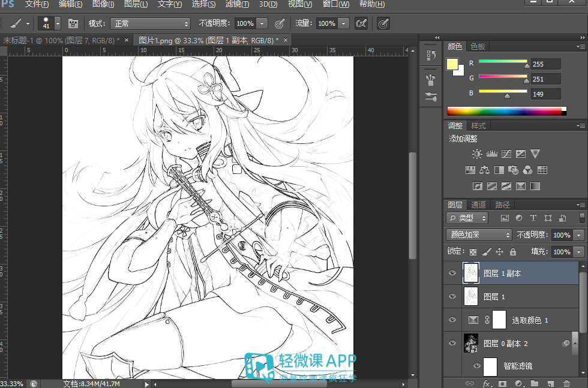This screenshot has width=588, height=388.
Task: Hide the 选取颜色 1 adjustment layer
Action: coord(452,320)
